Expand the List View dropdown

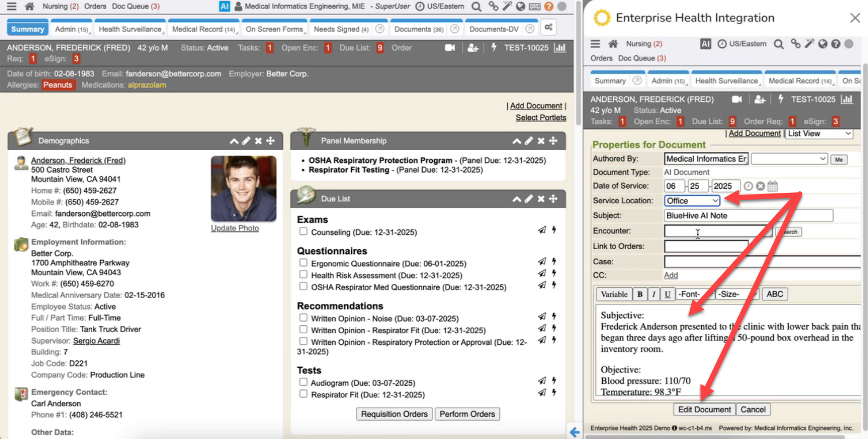pyautogui.click(x=819, y=133)
